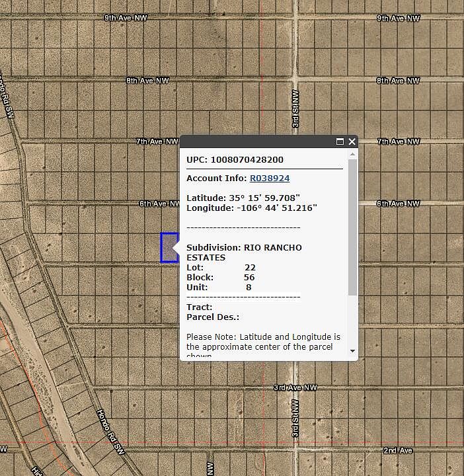This screenshot has height=476, width=464.
Task: Open account link R038924
Action: (269, 178)
